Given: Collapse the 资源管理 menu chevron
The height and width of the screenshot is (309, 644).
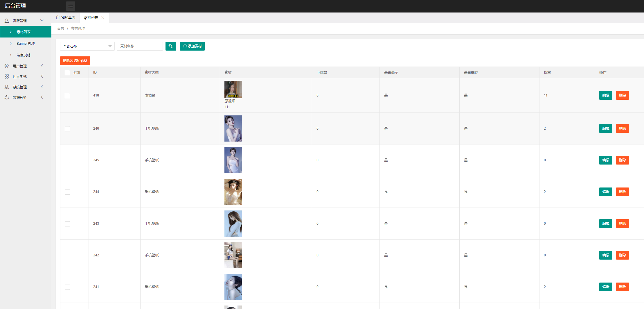Looking at the screenshot, I should click(x=42, y=20).
